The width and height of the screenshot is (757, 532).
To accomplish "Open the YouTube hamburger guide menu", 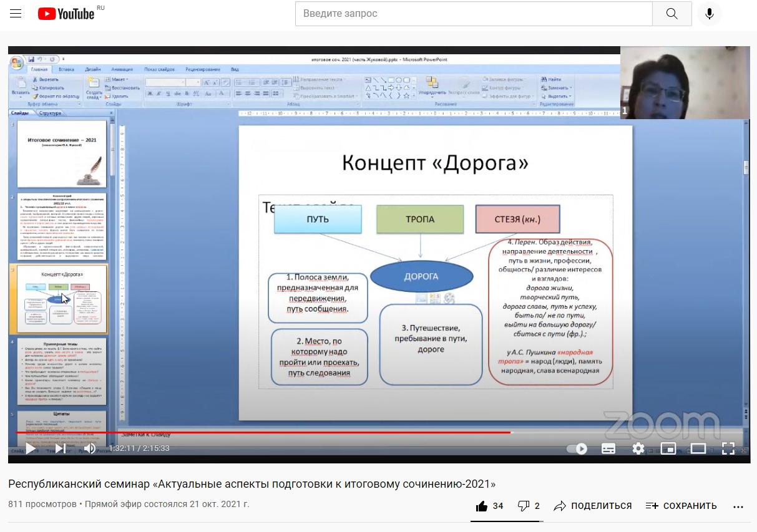I will 16,14.
